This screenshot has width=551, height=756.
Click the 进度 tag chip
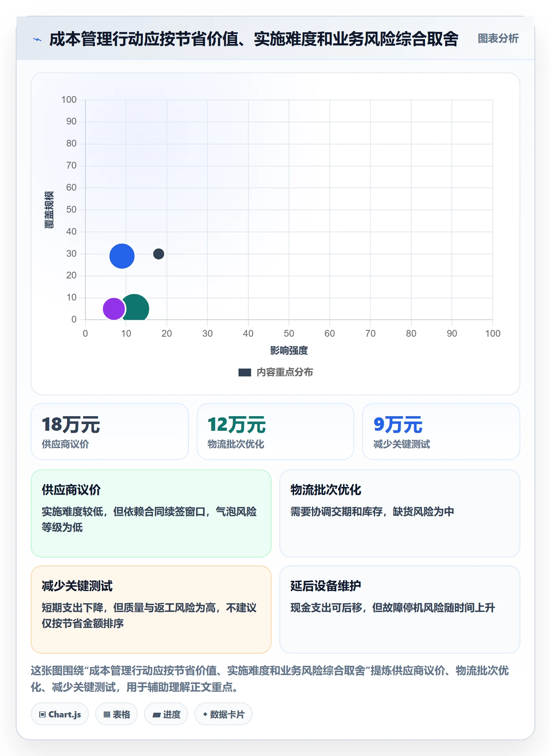(x=166, y=714)
